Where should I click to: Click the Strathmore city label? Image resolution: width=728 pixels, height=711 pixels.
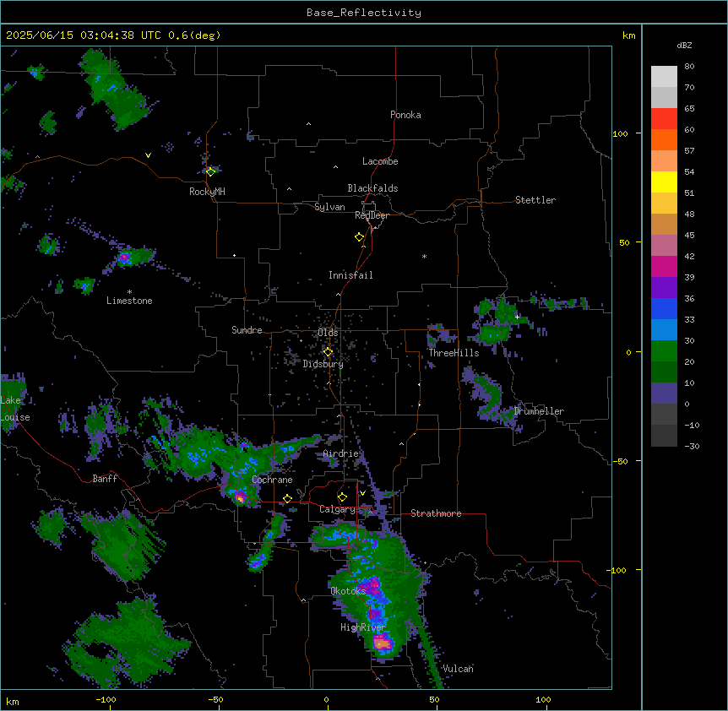pyautogui.click(x=436, y=513)
